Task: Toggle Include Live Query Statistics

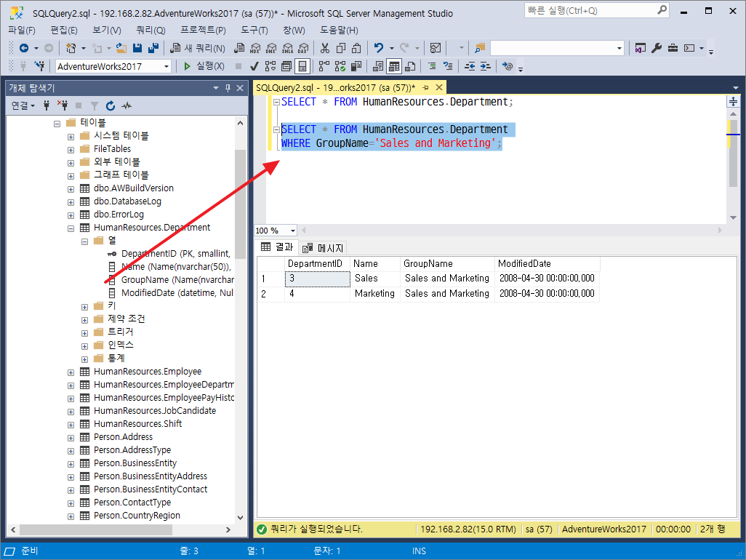Action: [x=340, y=66]
